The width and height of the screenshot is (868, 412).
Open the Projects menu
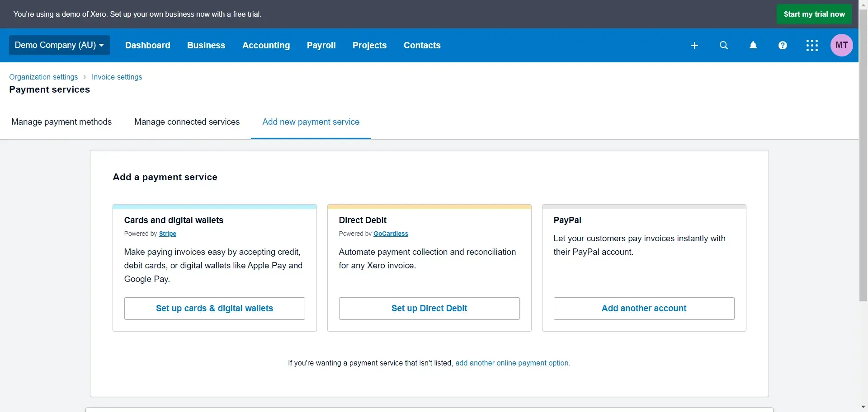tap(370, 45)
